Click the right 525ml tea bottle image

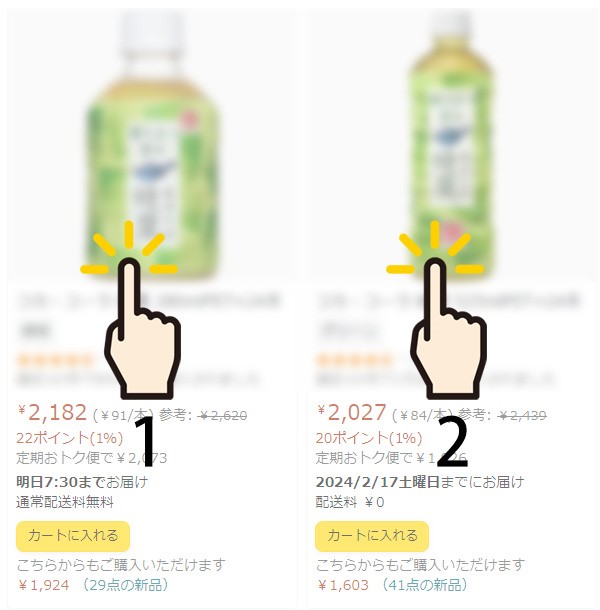(x=451, y=144)
